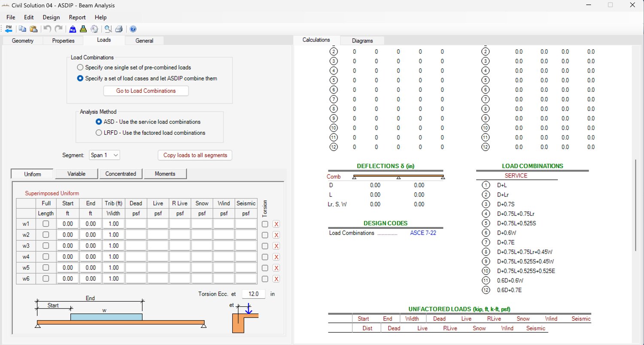
Task: Switch to the Diagrams tab
Action: pyautogui.click(x=362, y=41)
